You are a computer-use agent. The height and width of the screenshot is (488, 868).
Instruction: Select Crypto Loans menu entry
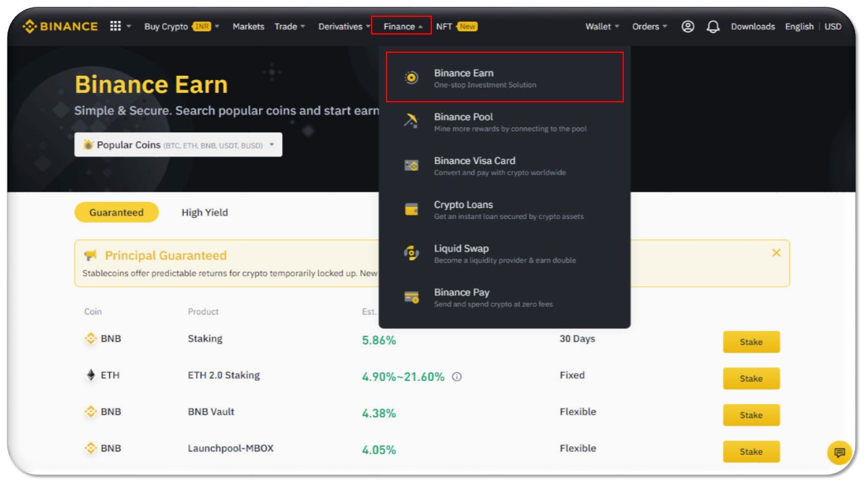505,210
